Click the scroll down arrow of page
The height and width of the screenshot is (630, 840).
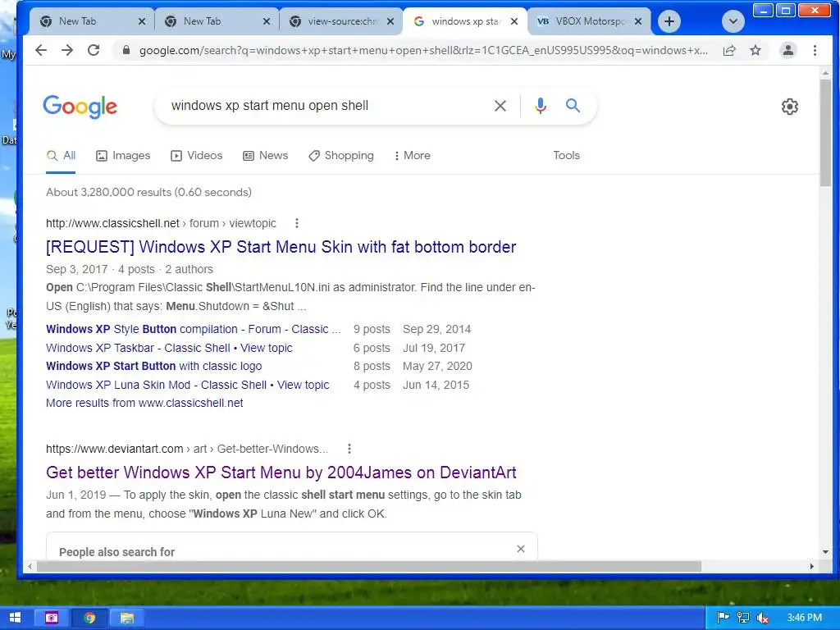tap(825, 552)
